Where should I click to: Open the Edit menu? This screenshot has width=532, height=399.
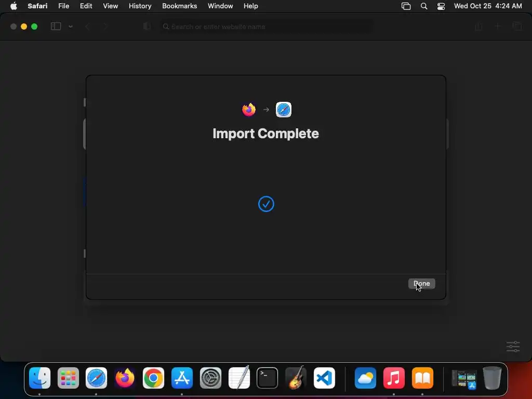click(86, 6)
